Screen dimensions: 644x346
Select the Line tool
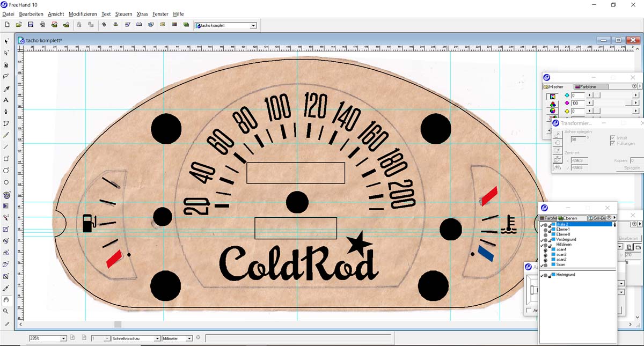pyautogui.click(x=6, y=147)
